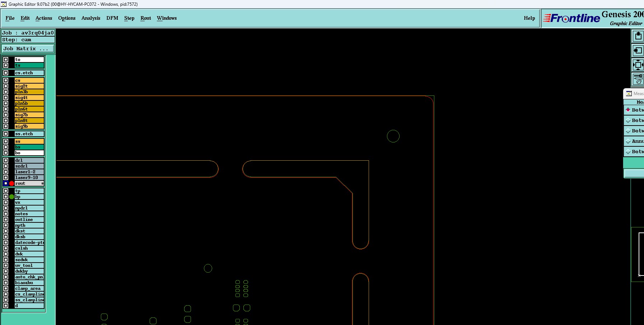Viewport: 644px width, 325px height.
Task: Select the 'auto_chk_pnl' layer name
Action: 29,277
